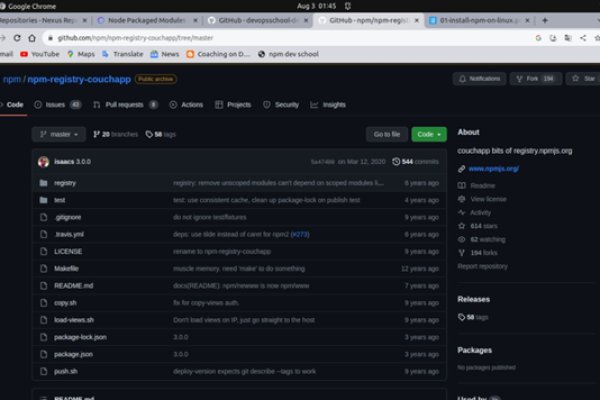This screenshot has width=600, height=400.
Task: Open Translate bookmark
Action: click(122, 54)
